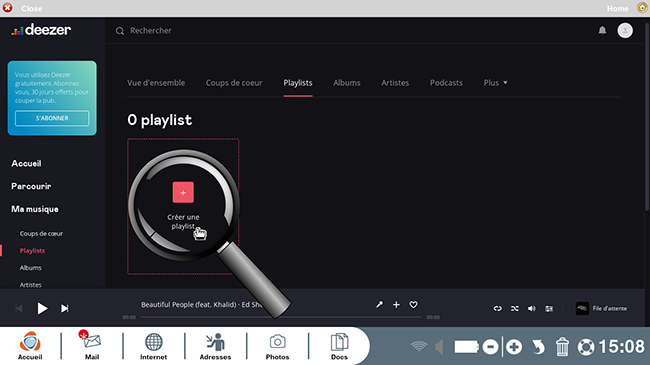The image size is (650, 365).
Task: Open the Photos taskbar icon
Action: tap(277, 346)
